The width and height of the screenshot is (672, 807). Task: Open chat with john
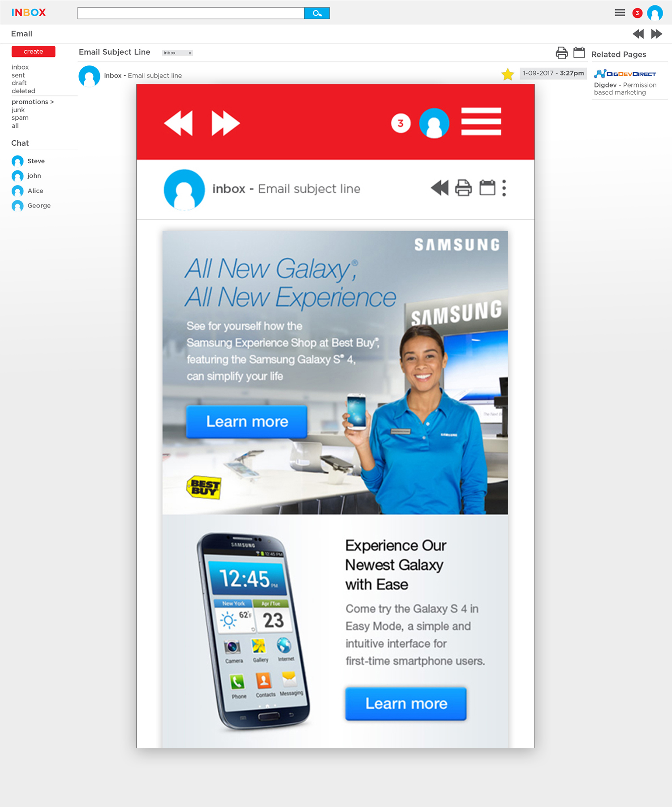pyautogui.click(x=34, y=176)
